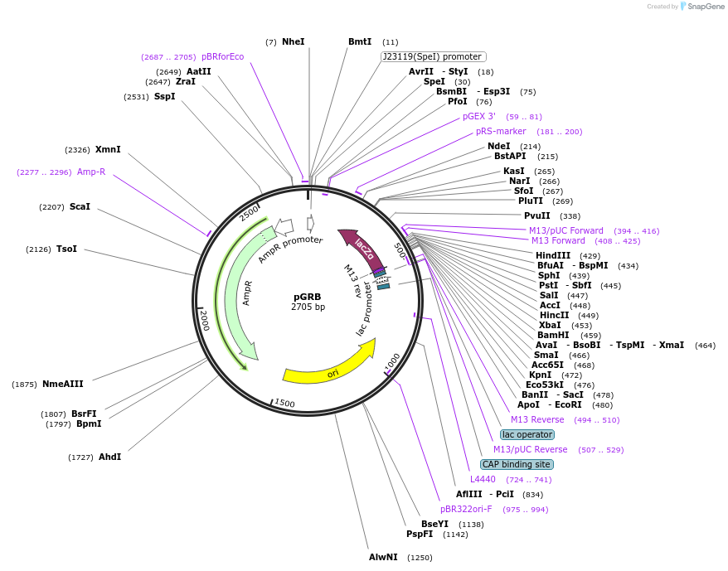Click the pGRB plasmid name in center
Image resolution: width=728 pixels, height=571 pixels.
[x=308, y=295]
